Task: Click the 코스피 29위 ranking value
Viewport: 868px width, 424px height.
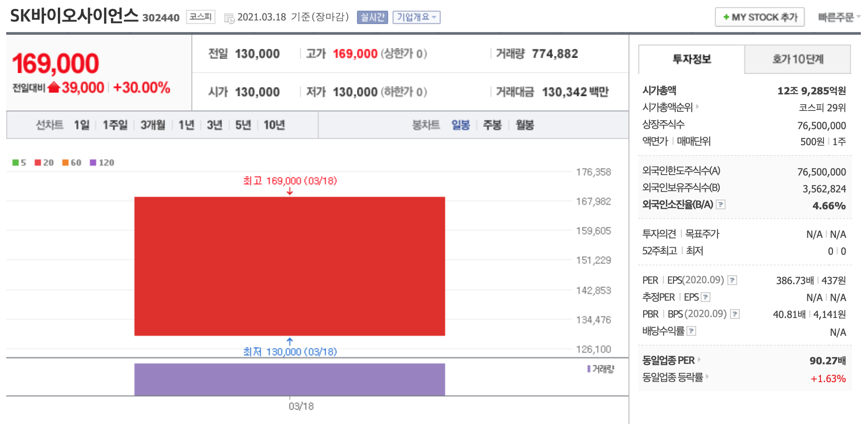Action: pos(822,108)
